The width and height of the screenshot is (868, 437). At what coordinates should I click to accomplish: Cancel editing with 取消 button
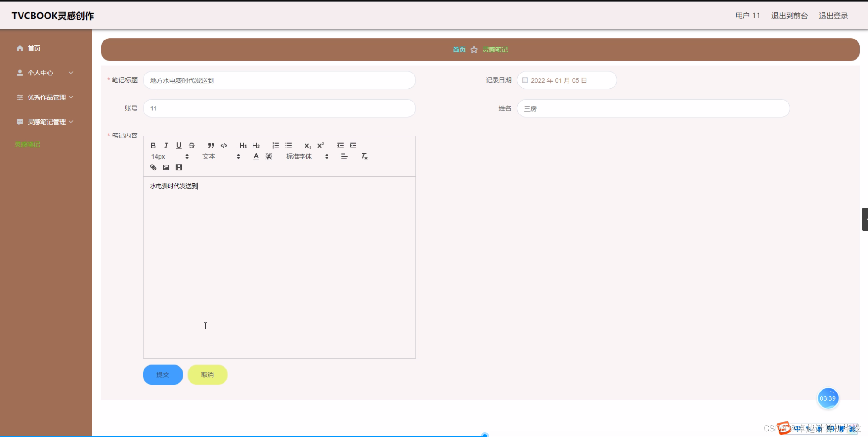207,375
